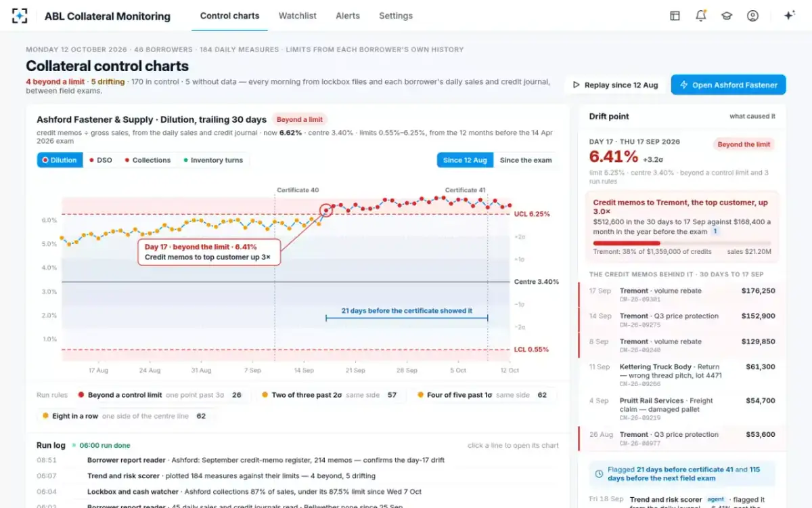Click the highlighted day 17 point on chart

tap(326, 211)
